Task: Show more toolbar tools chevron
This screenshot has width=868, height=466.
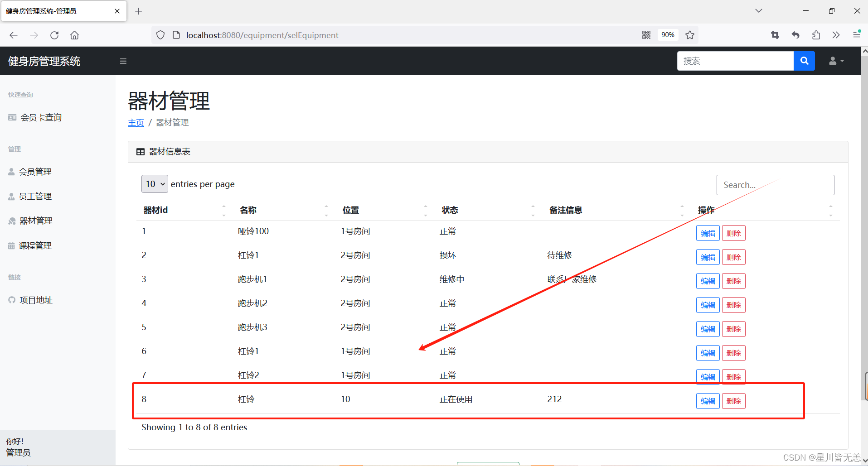Action: (x=836, y=35)
